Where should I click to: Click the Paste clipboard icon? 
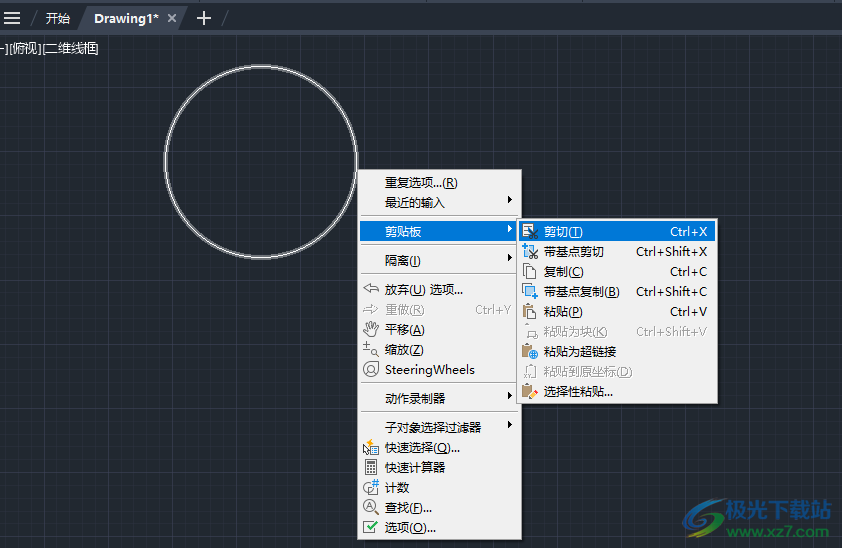tap(530, 311)
